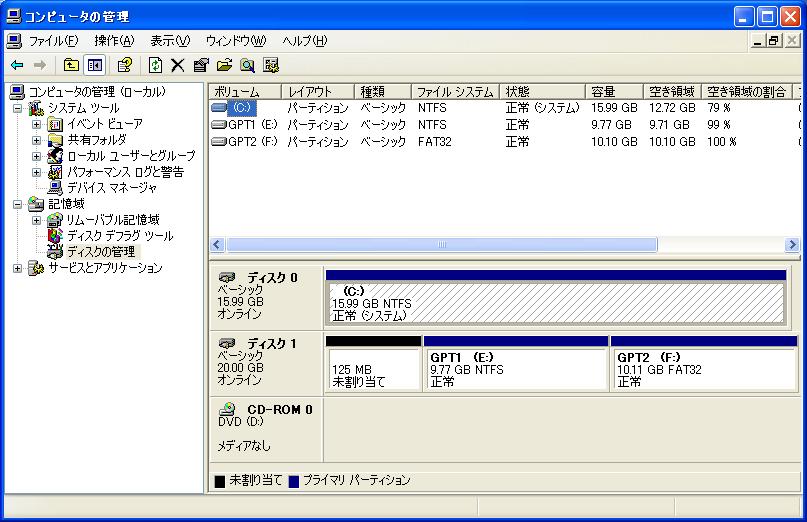
Task: Click the inner MDI restore button
Action: (x=774, y=41)
